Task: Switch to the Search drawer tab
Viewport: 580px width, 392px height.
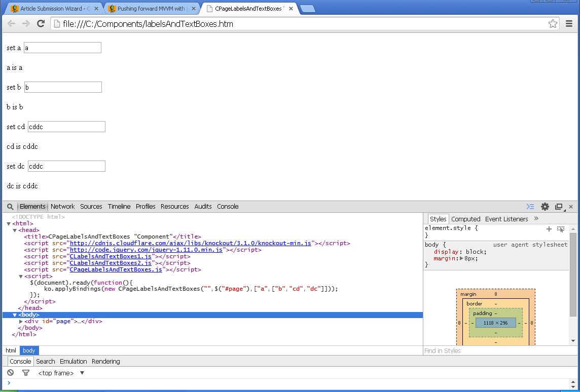Action: (46, 361)
